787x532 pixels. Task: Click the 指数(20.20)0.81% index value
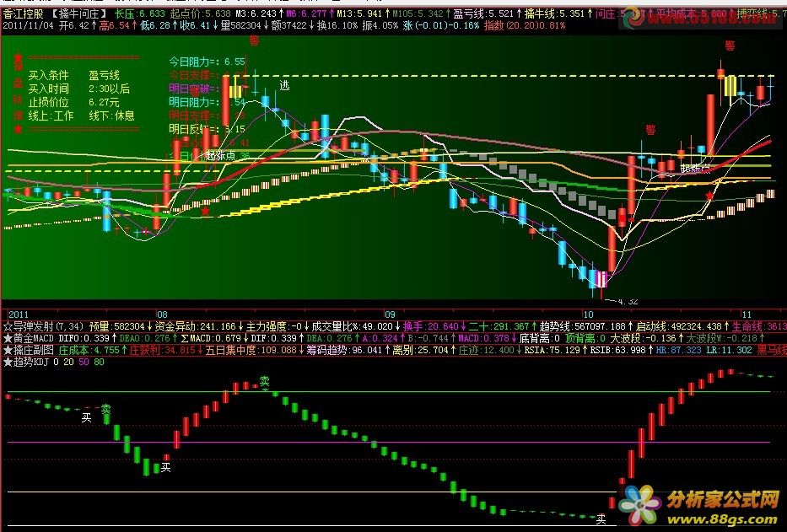click(525, 25)
